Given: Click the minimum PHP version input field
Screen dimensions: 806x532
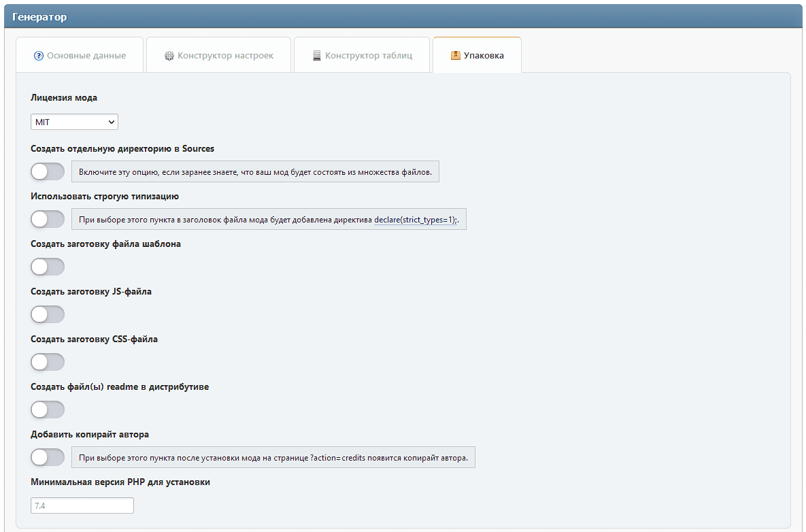Looking at the screenshot, I should coord(82,505).
